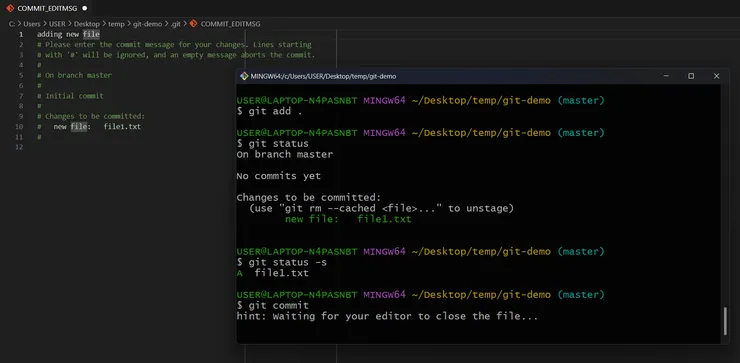The width and height of the screenshot is (740, 363).
Task: Click 'hint: Waiting for your editor' line
Action: pos(387,316)
